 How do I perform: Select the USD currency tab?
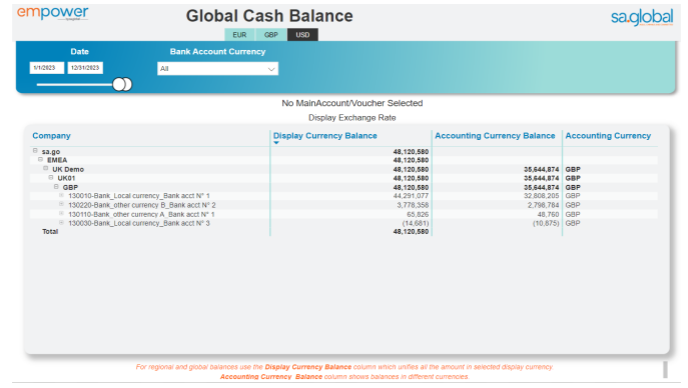[303, 35]
